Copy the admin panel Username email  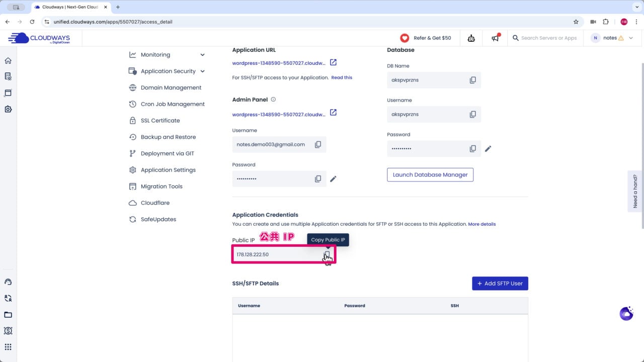318,144
